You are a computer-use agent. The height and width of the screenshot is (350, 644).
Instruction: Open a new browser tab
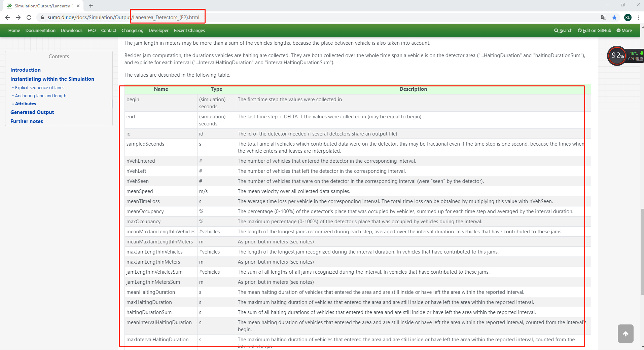(x=91, y=5)
